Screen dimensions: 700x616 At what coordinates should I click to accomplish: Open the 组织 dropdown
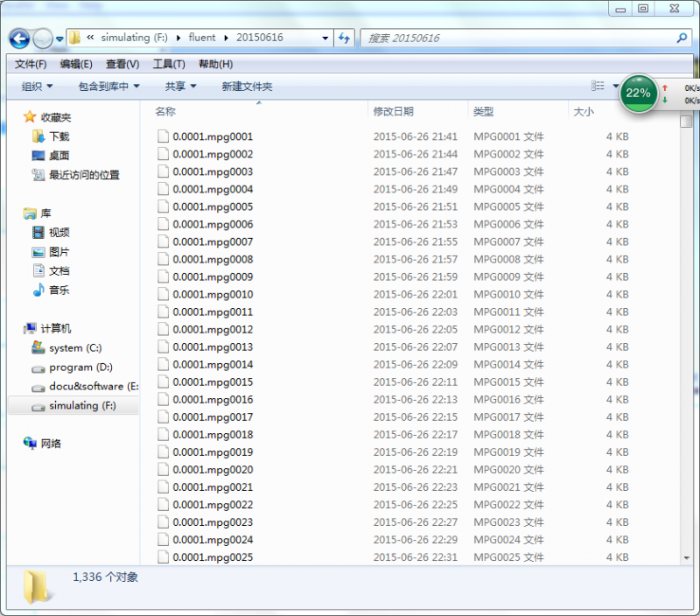tap(37, 86)
